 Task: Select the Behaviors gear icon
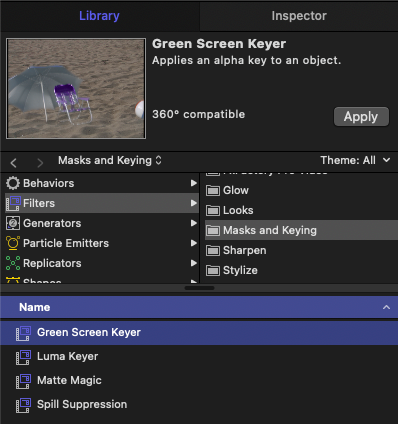[13, 183]
